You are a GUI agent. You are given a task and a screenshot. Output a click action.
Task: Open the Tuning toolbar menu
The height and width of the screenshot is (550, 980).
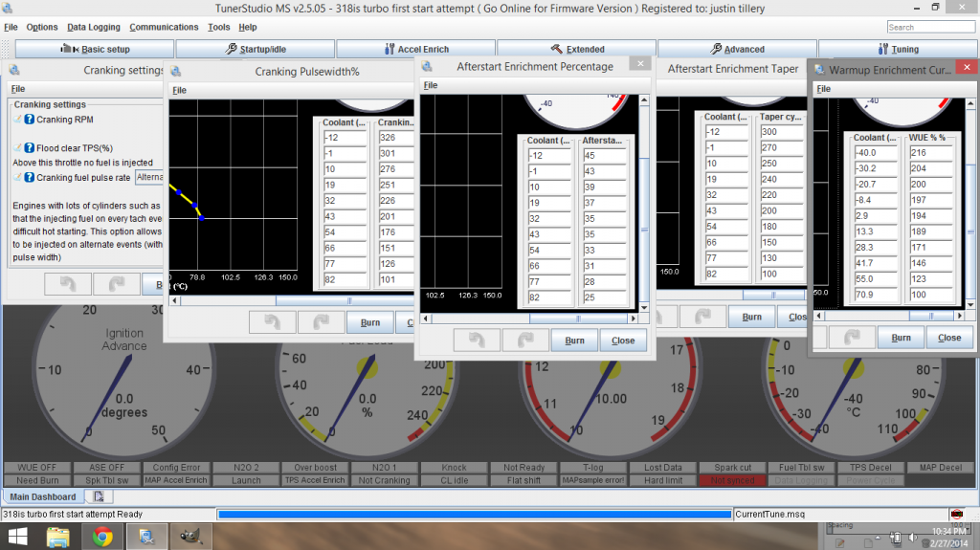click(898, 49)
